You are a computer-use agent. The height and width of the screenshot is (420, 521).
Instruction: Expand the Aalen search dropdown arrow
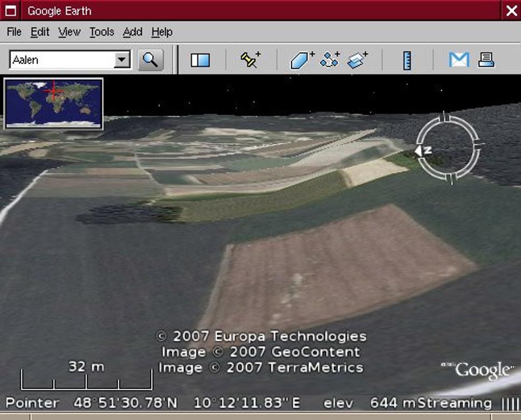[122, 60]
